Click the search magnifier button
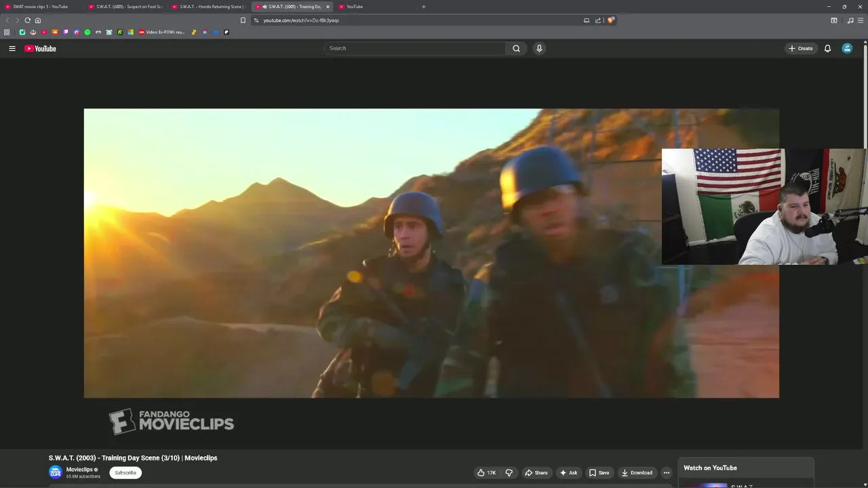Image resolution: width=868 pixels, height=488 pixels. click(516, 48)
